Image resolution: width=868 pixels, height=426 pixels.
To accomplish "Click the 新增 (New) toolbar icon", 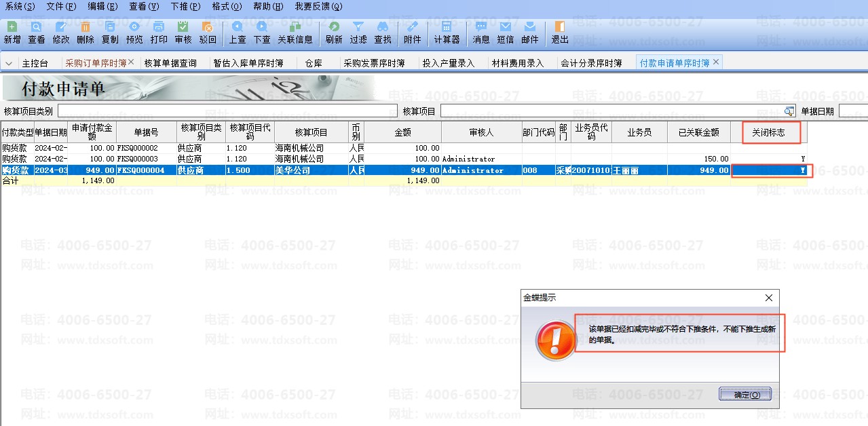I will tap(12, 32).
